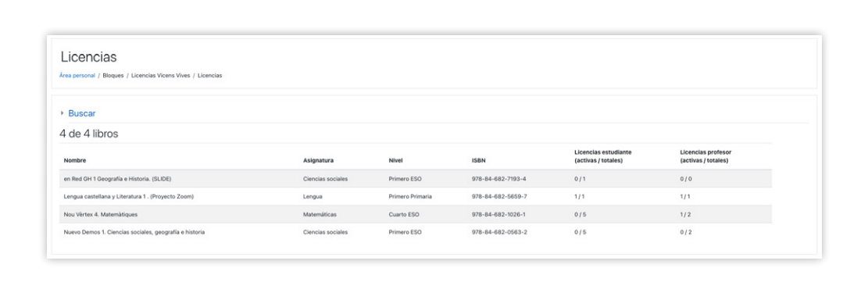Click the Licencias estudiante column header
This screenshot has height=300, width=868.
603,156
